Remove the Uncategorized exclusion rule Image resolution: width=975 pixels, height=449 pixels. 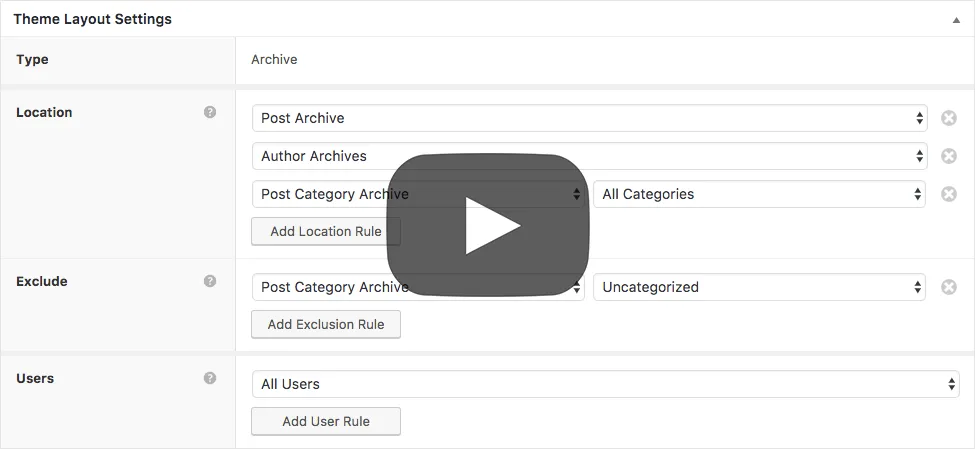click(948, 287)
